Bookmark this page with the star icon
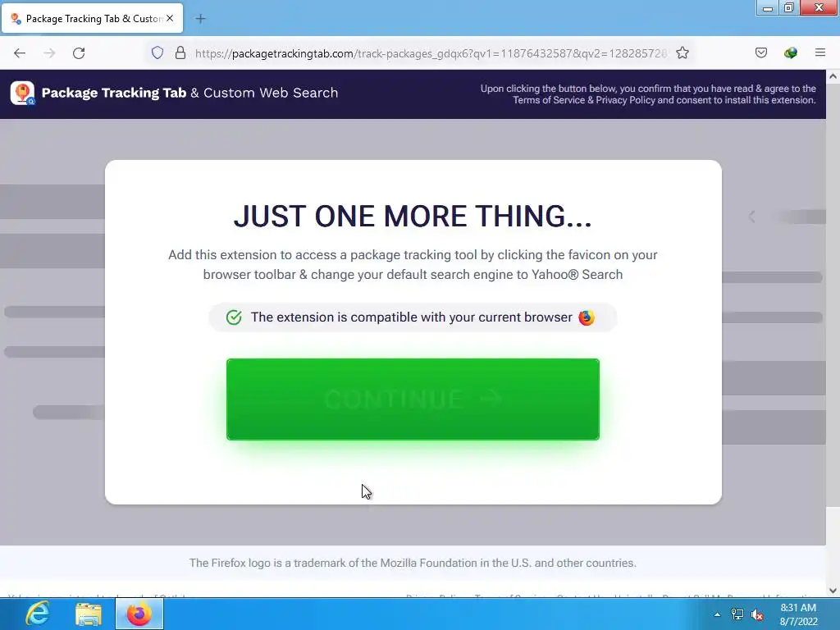Image resolution: width=840 pixels, height=630 pixels. click(x=682, y=52)
